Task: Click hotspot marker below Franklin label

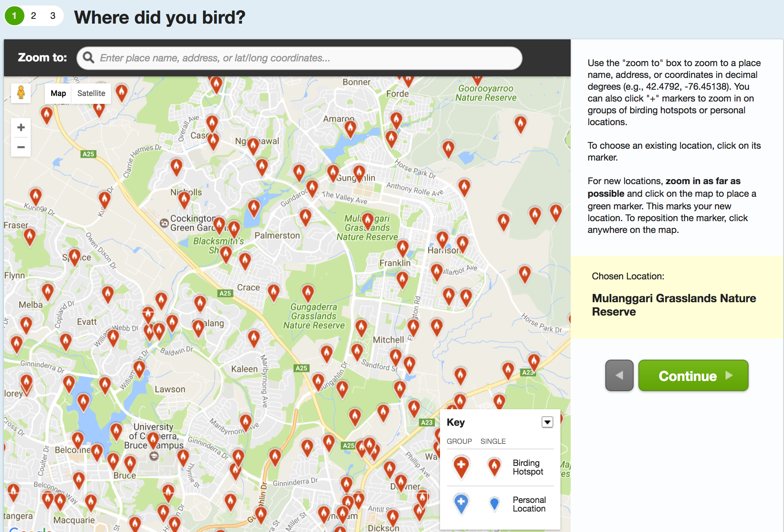Action: 402,280
